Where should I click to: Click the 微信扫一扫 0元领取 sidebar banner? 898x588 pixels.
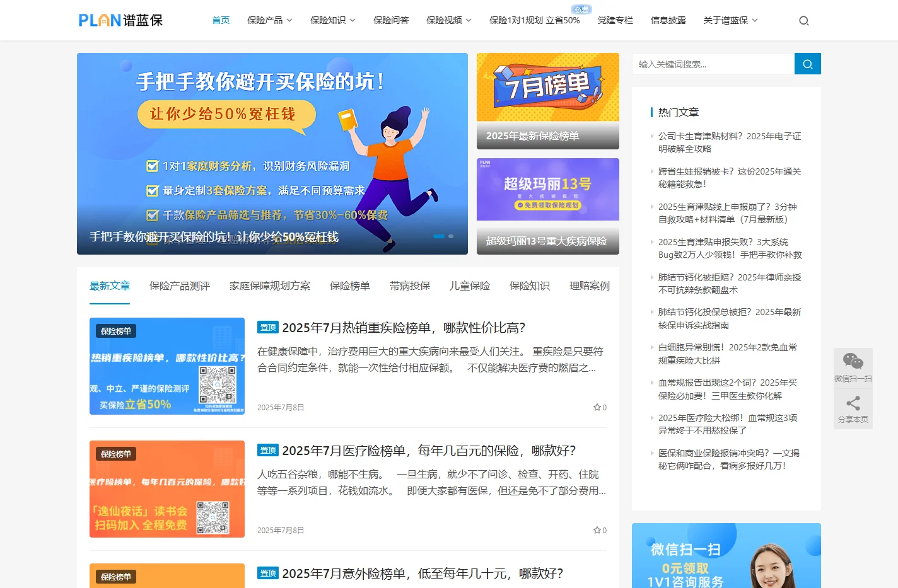coord(726,556)
